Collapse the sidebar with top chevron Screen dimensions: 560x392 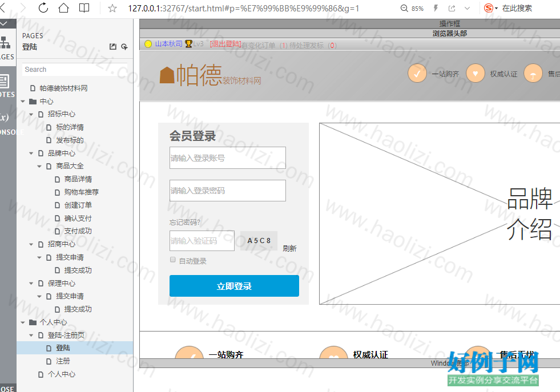[3, 23]
